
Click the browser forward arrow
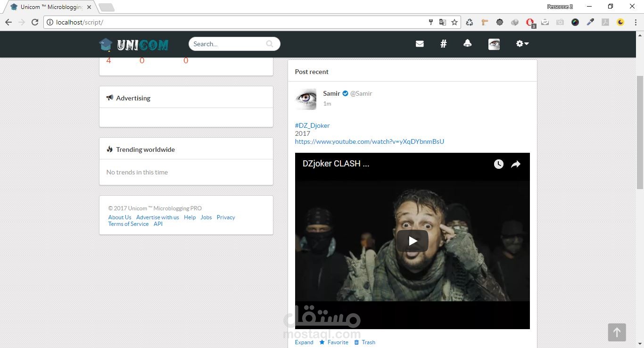point(22,22)
